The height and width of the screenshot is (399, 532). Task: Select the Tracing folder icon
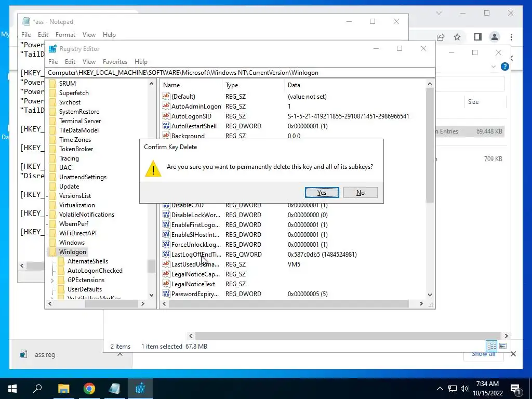(x=52, y=158)
